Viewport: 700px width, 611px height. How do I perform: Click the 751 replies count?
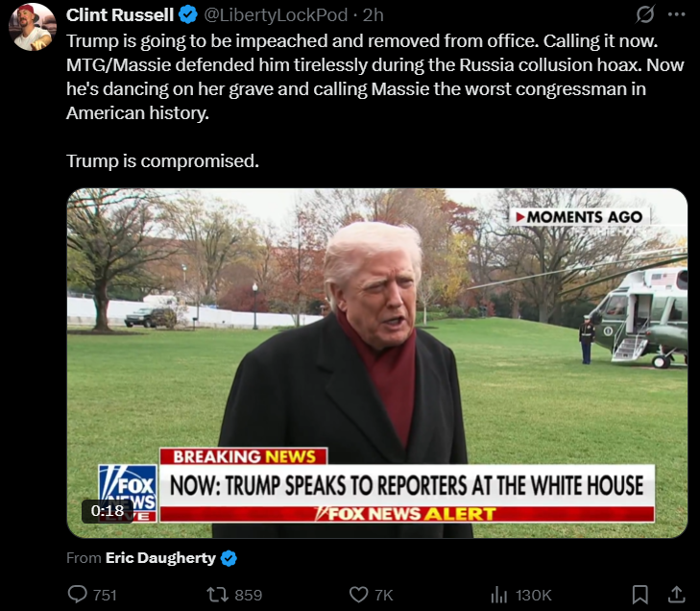click(x=105, y=595)
